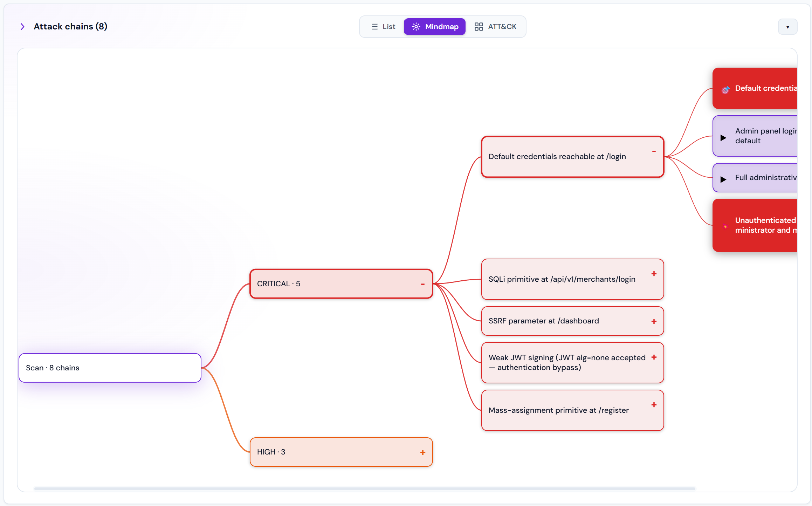Expand the SSRF parameter at /dashboard node

pos(654,321)
